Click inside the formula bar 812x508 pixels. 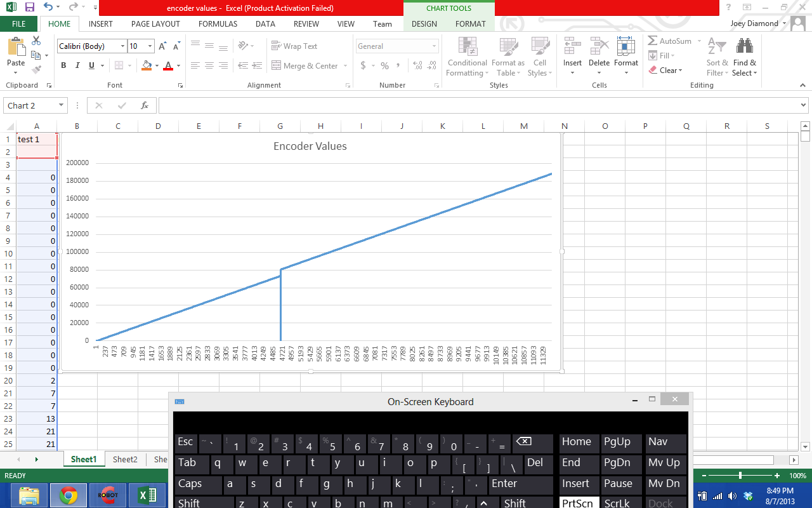click(x=478, y=105)
